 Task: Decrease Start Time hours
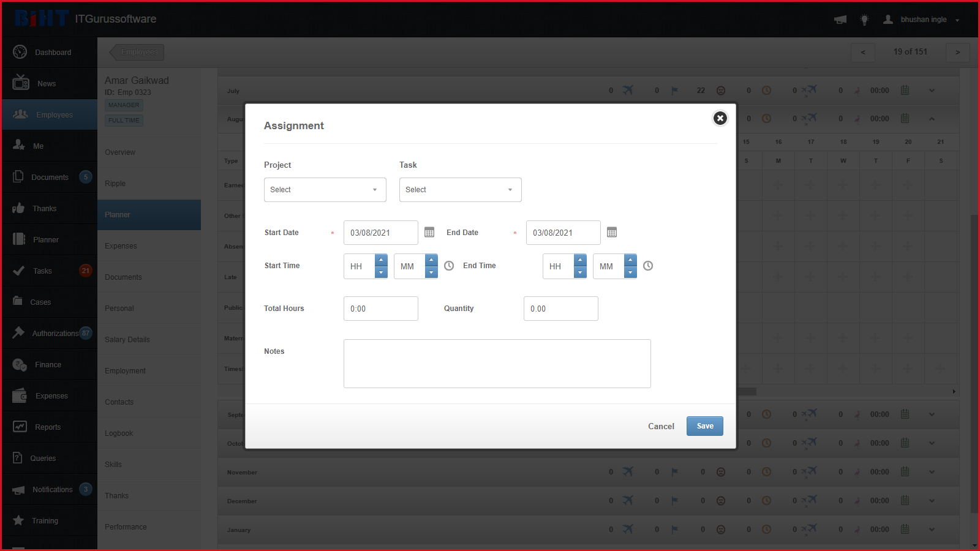[x=381, y=272]
